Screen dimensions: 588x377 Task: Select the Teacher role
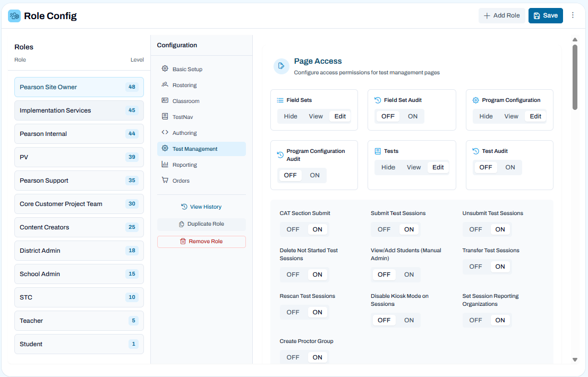[79, 320]
